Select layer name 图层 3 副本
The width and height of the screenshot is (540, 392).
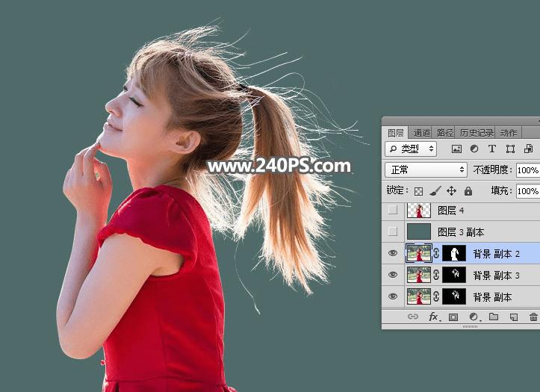tap(461, 232)
